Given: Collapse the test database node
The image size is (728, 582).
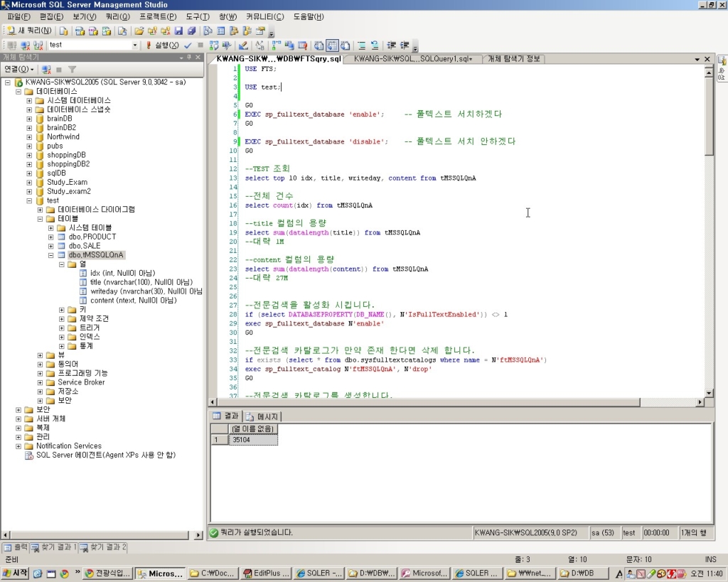Looking at the screenshot, I should coord(29,200).
